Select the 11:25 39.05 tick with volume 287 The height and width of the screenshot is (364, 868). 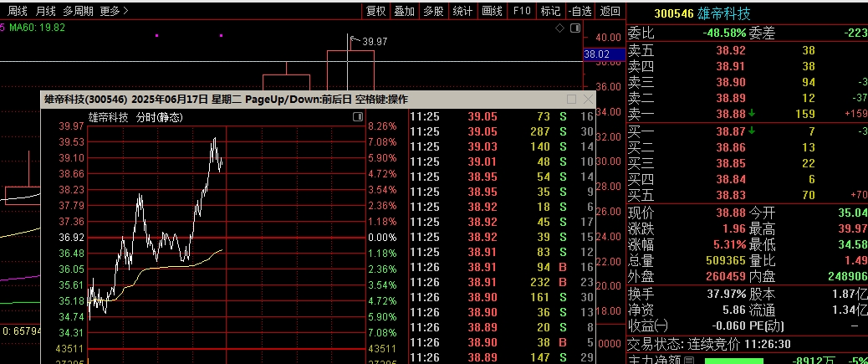(502, 132)
